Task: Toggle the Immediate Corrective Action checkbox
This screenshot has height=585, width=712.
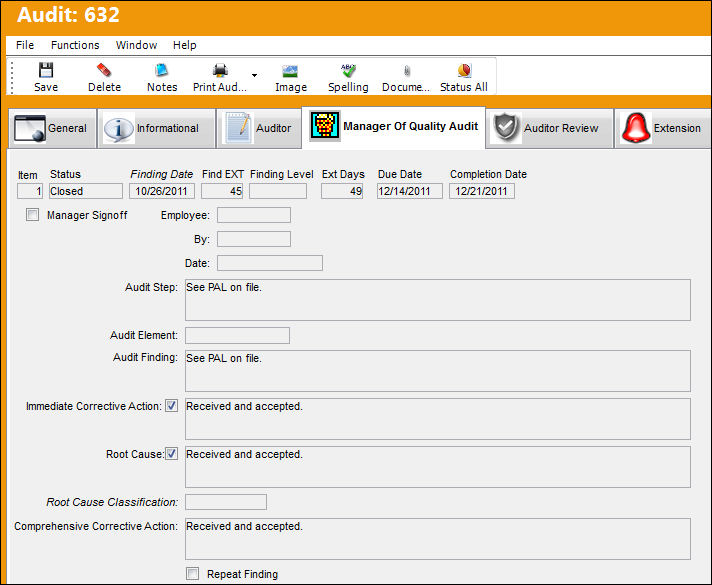Action: [171, 406]
